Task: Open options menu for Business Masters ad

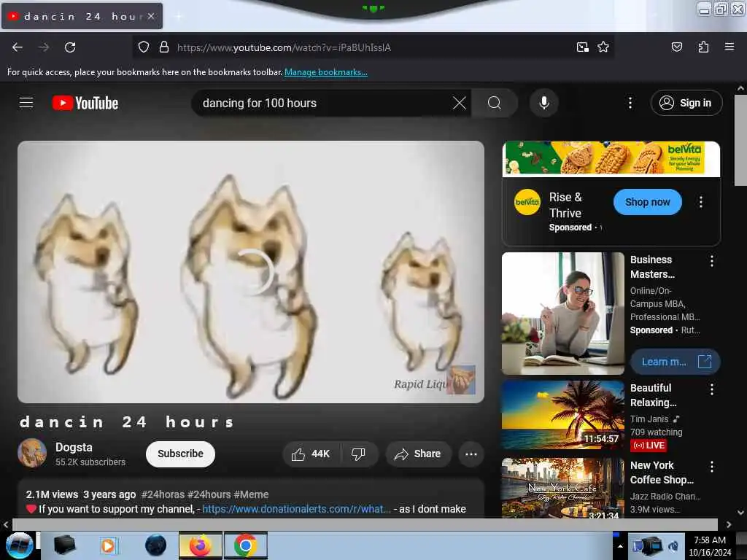Action: [x=711, y=261]
